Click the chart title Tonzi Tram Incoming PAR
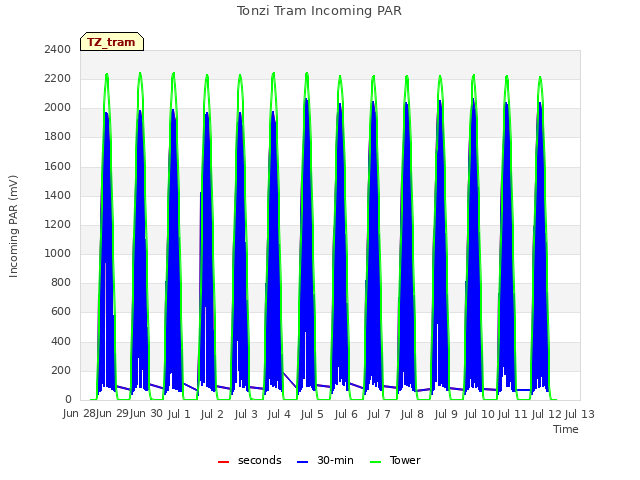640x480 pixels. click(319, 11)
